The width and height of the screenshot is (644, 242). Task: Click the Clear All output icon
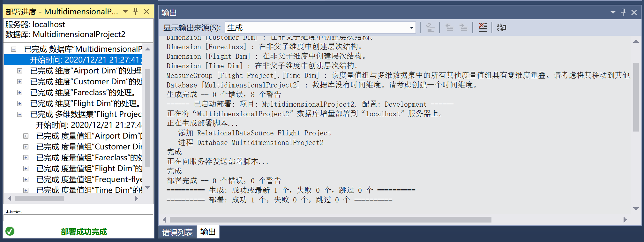click(483, 28)
